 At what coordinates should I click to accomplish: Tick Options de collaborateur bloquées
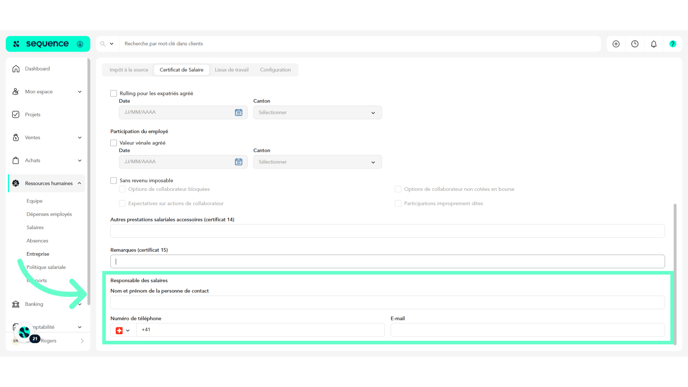tap(122, 189)
